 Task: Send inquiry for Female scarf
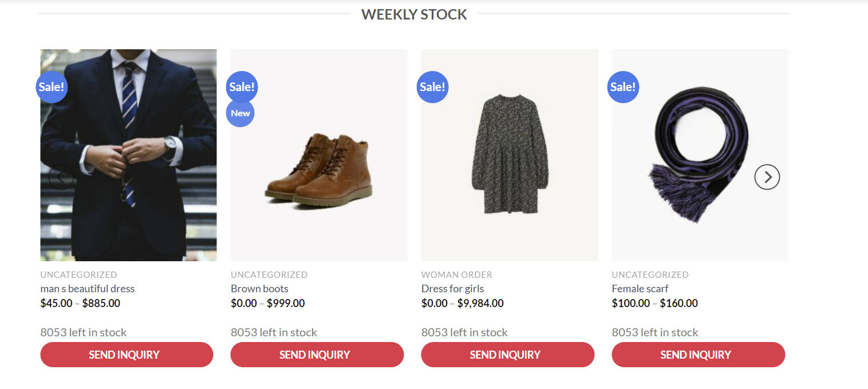699,355
